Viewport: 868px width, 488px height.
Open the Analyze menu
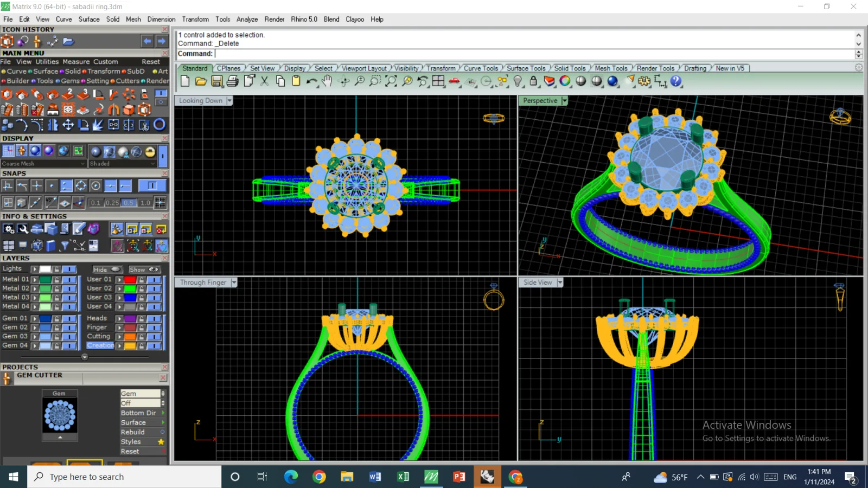(x=247, y=19)
